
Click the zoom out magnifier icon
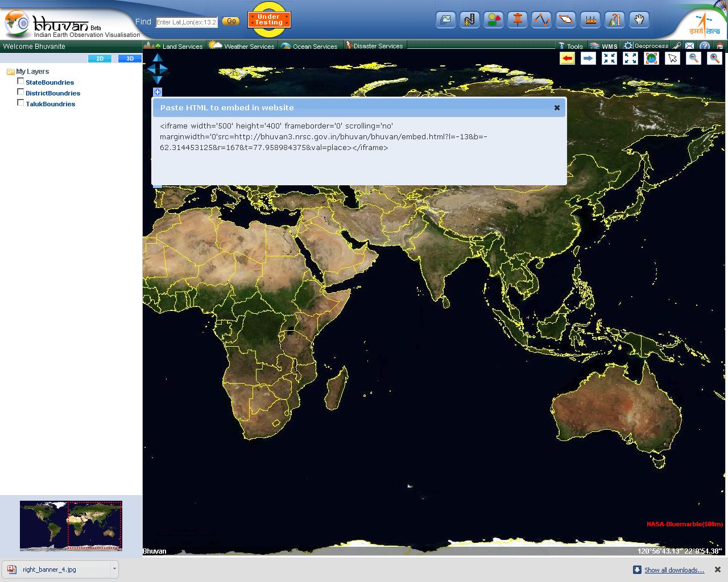pos(693,58)
